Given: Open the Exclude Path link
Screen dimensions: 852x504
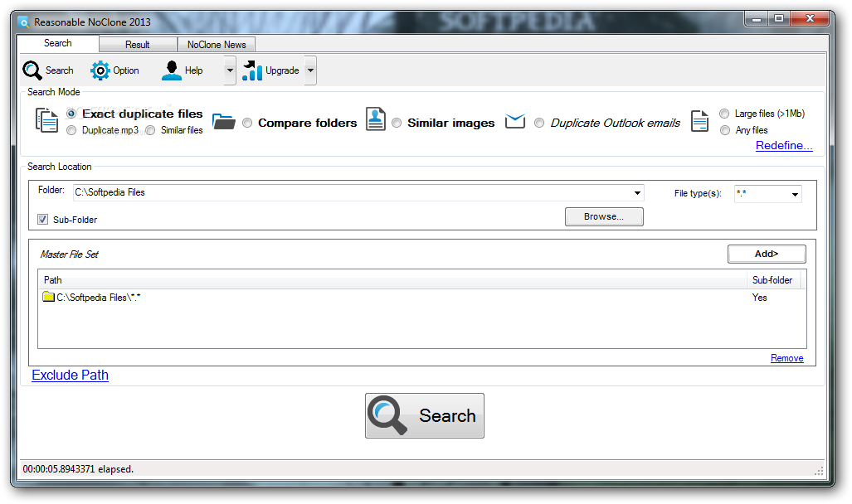Looking at the screenshot, I should [x=70, y=376].
